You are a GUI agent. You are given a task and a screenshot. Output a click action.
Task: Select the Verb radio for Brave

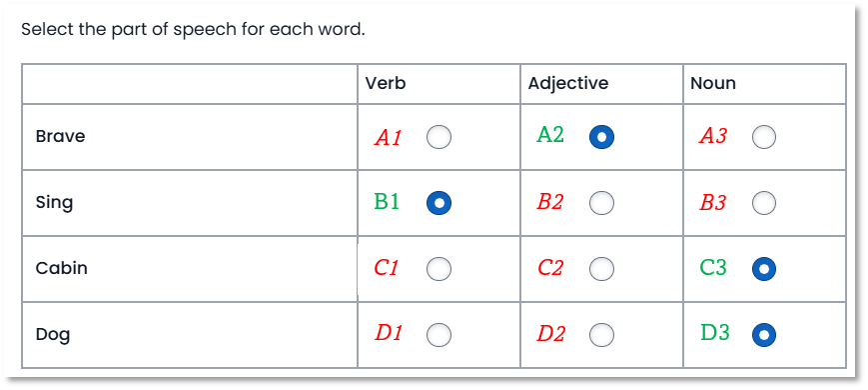[438, 137]
